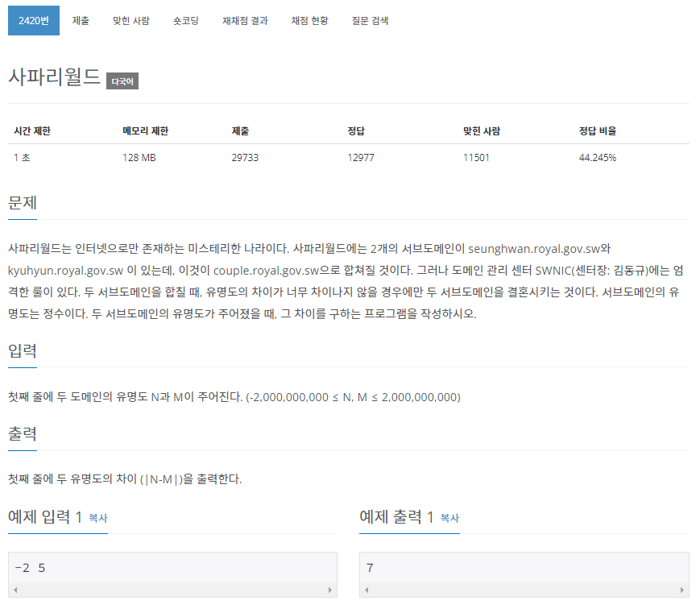Click the solver count "11501"
This screenshot has width=700, height=613.
click(476, 158)
